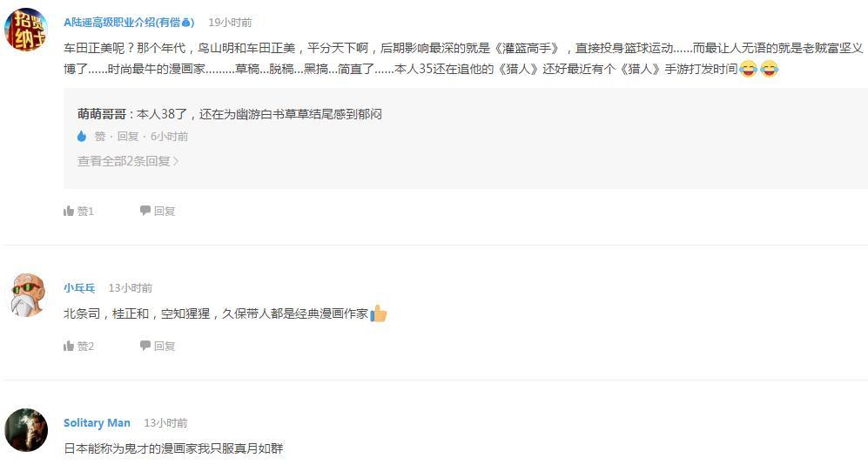Screen dimensions: 868x465
Task: Click the laughing emoji ending the first comment
Action: (x=769, y=69)
